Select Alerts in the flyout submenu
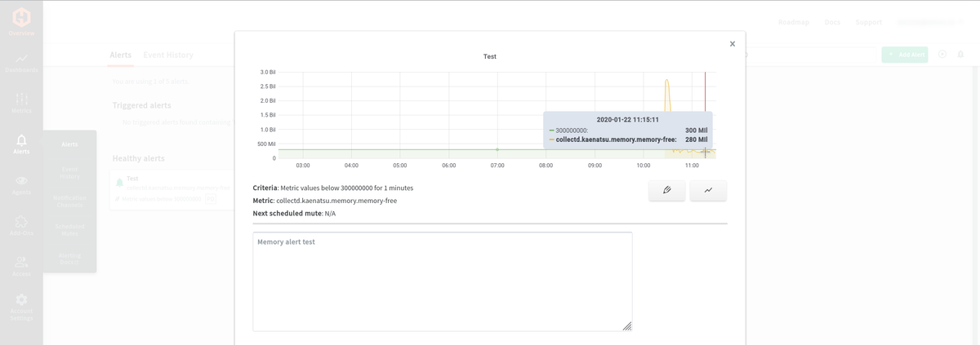 69,144
